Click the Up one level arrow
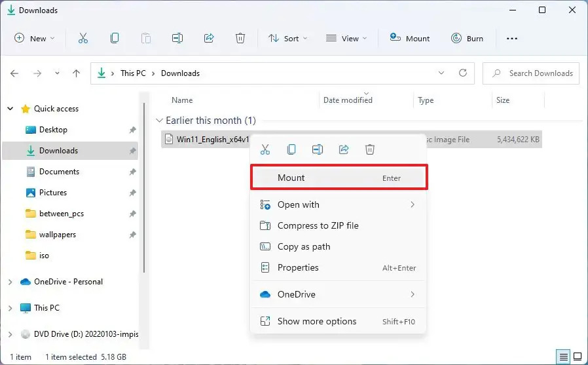The height and width of the screenshot is (365, 588). tap(76, 73)
